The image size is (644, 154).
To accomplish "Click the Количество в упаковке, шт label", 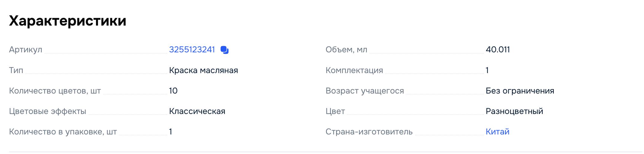I will 63,132.
